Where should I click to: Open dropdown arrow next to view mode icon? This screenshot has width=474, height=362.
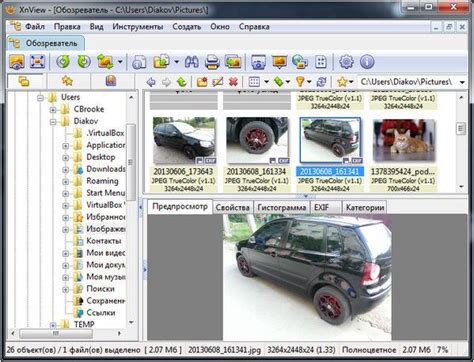pyautogui.click(x=266, y=82)
